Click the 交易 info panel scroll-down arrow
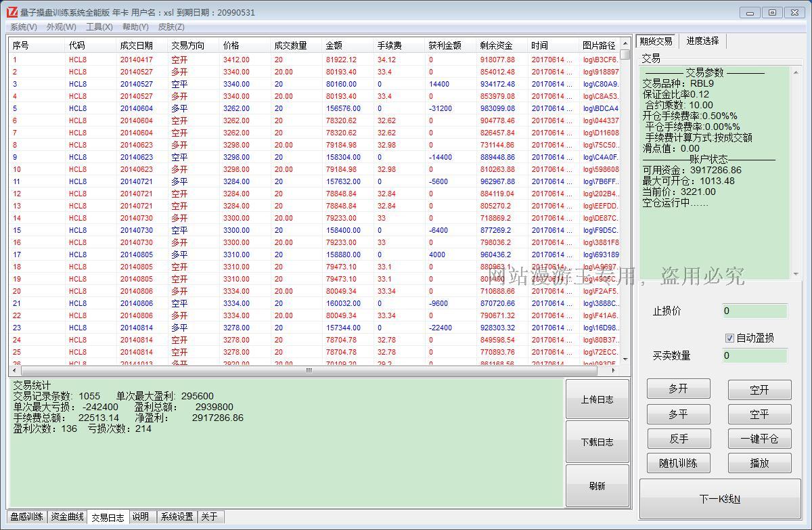Image resolution: width=812 pixels, height=530 pixels. pyautogui.click(x=796, y=273)
